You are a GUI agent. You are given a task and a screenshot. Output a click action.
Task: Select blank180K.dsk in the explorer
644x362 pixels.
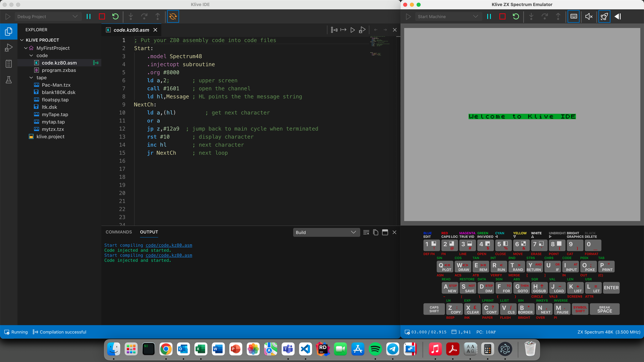coord(59,93)
